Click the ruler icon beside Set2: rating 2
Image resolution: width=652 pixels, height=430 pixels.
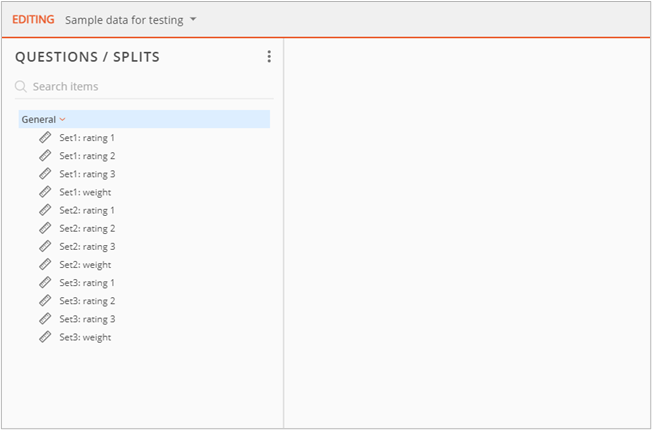pyautogui.click(x=45, y=229)
